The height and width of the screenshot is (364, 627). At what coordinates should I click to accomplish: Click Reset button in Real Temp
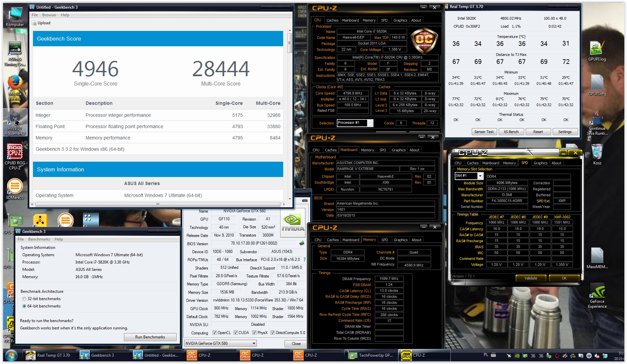pos(538,132)
